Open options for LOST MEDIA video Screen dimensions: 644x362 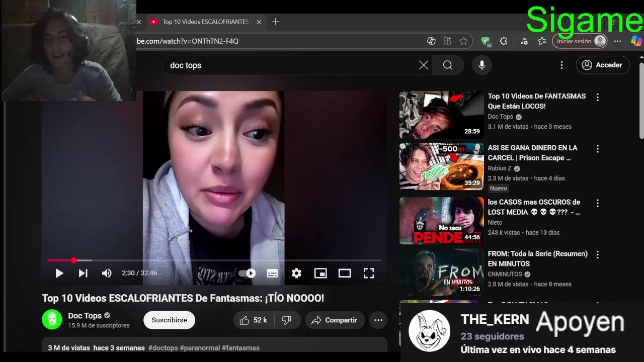coord(598,203)
